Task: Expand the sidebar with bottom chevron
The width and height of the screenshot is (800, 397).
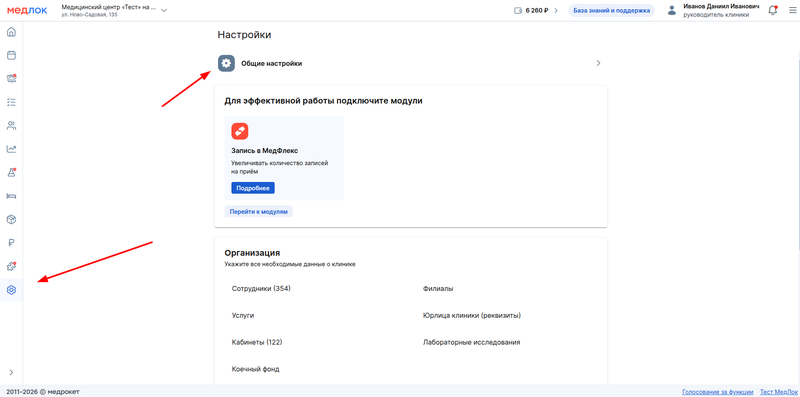Action: click(11, 373)
